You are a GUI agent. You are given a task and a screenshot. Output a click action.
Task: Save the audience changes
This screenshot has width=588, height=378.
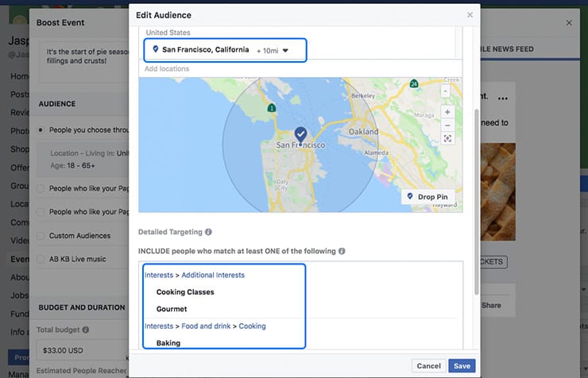pos(462,366)
